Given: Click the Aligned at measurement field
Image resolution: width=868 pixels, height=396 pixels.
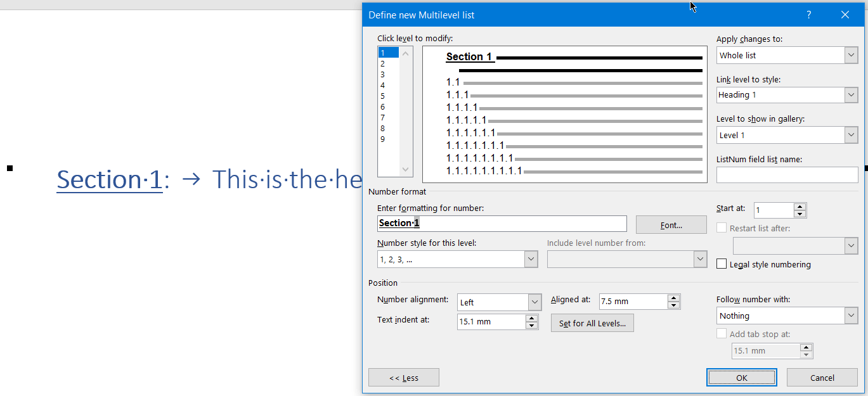Looking at the screenshot, I should coord(633,302).
